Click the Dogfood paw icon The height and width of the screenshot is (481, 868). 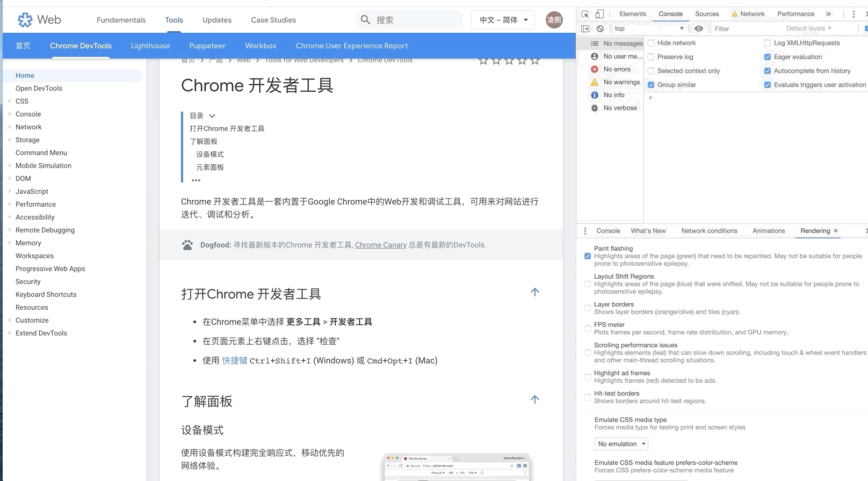point(187,245)
